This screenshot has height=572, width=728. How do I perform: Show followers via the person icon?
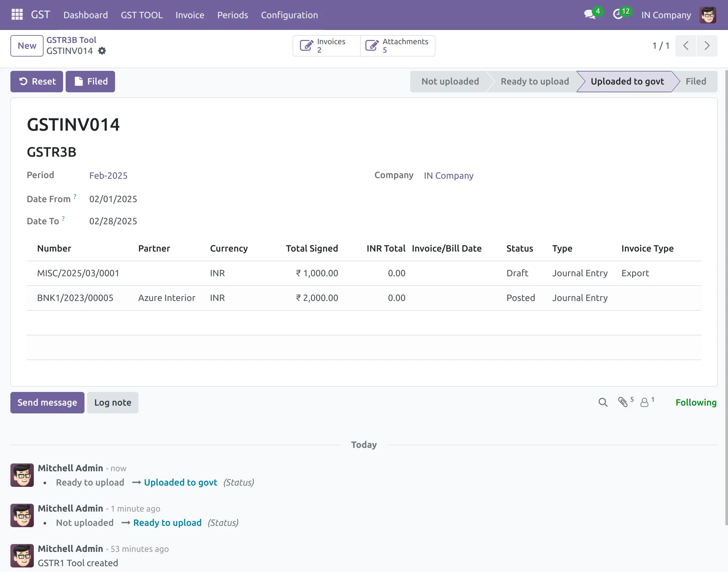(644, 403)
